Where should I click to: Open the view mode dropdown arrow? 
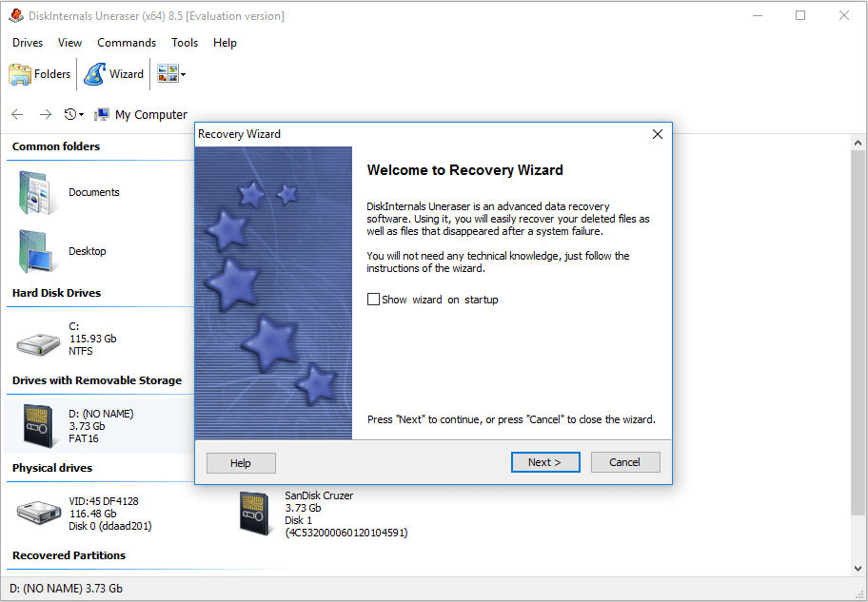click(183, 74)
